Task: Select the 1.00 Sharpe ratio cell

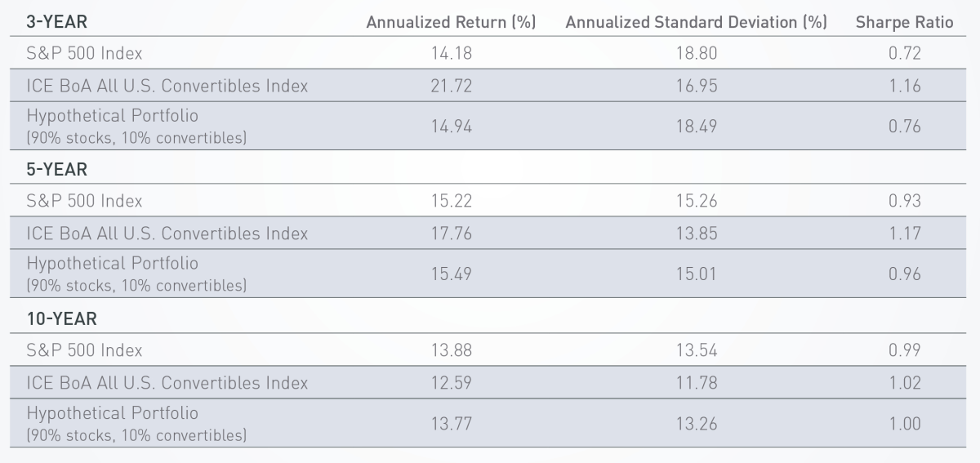Action: click(904, 423)
